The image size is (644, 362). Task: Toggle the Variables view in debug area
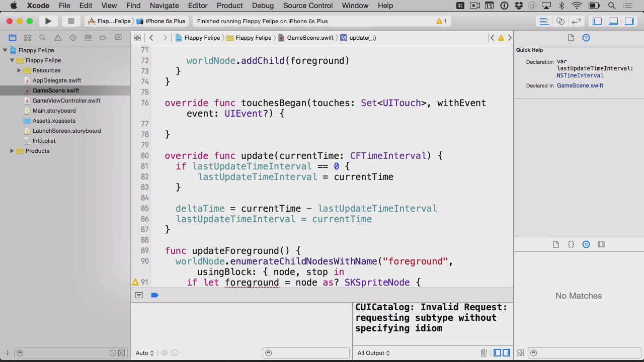click(497, 353)
